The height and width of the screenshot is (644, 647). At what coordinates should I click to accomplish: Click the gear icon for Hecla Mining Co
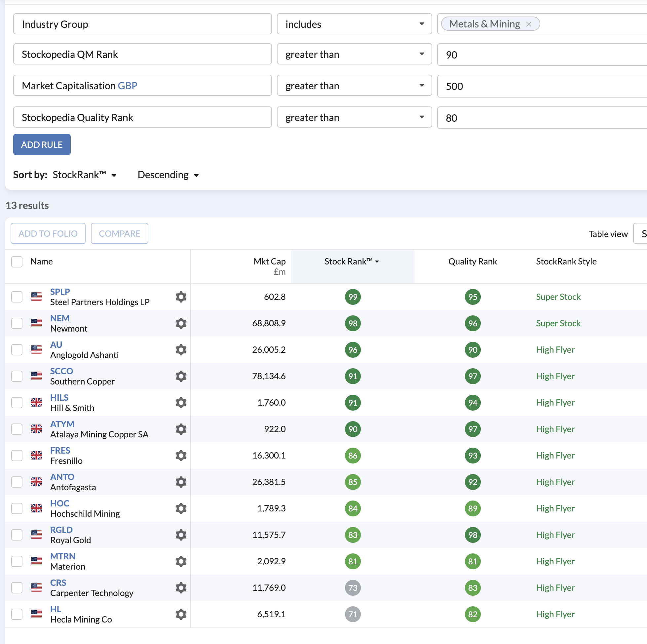[181, 615]
